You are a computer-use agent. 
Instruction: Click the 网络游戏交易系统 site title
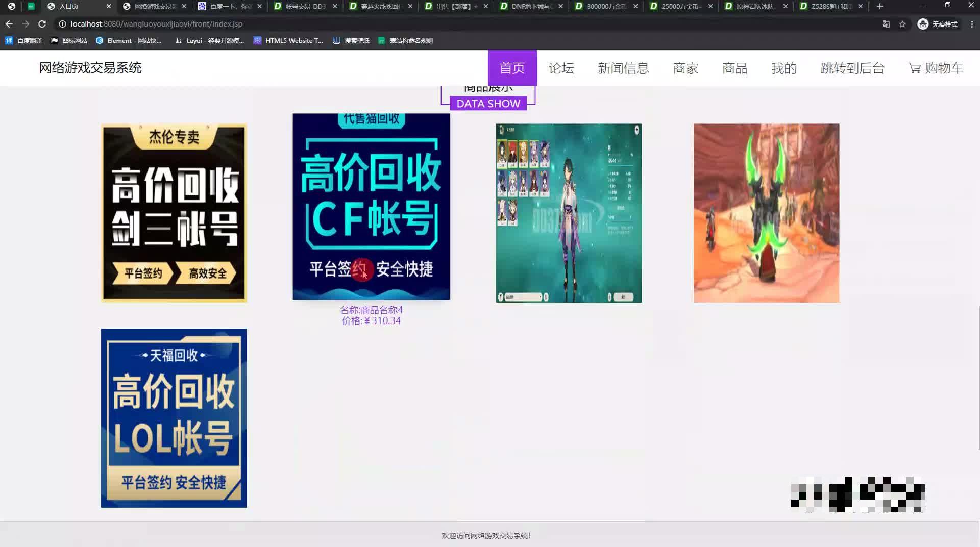coord(90,68)
